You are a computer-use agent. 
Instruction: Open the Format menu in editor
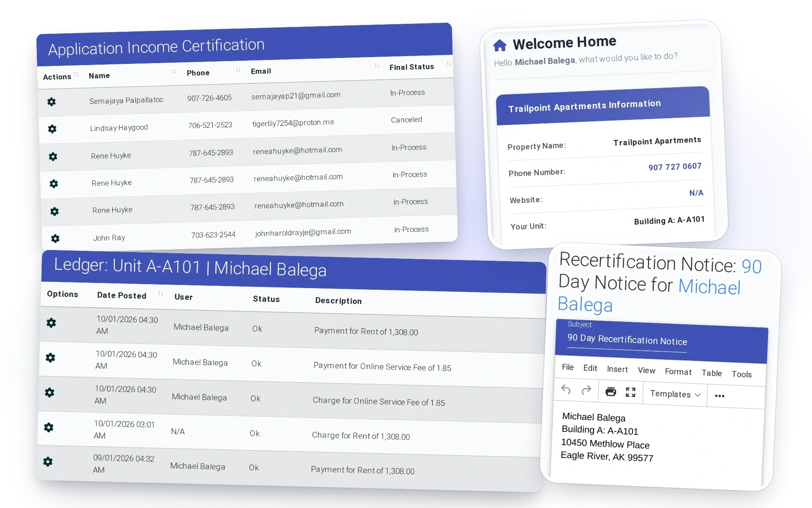point(678,371)
